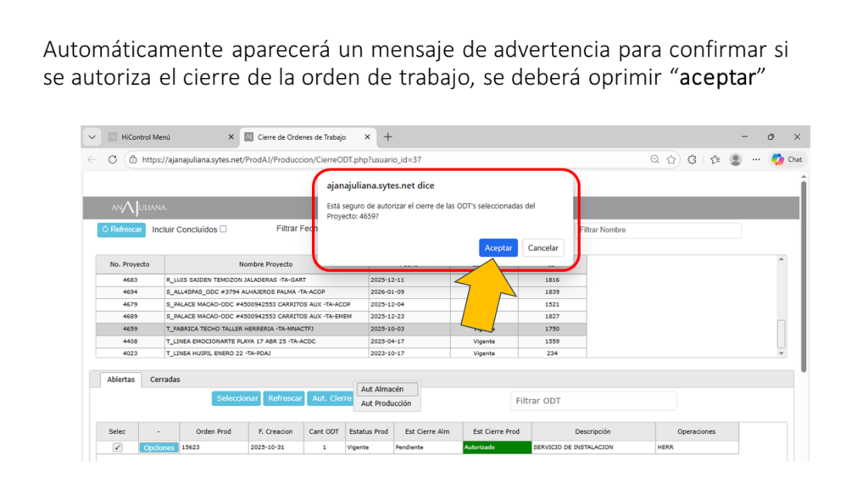Click the browser back arrow

click(x=92, y=159)
